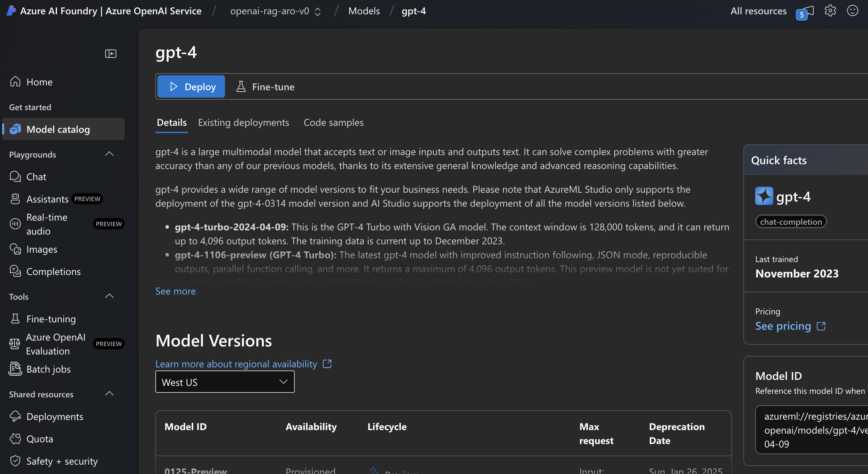Switch resource openai-rag-aro-v0 selector
This screenshot has width=868, height=474.
(x=275, y=11)
